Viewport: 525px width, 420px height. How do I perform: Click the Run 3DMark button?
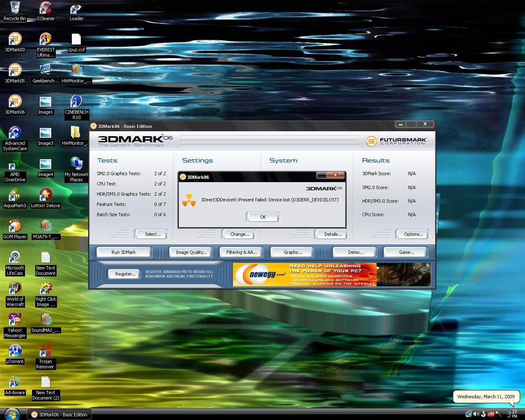pyautogui.click(x=123, y=252)
